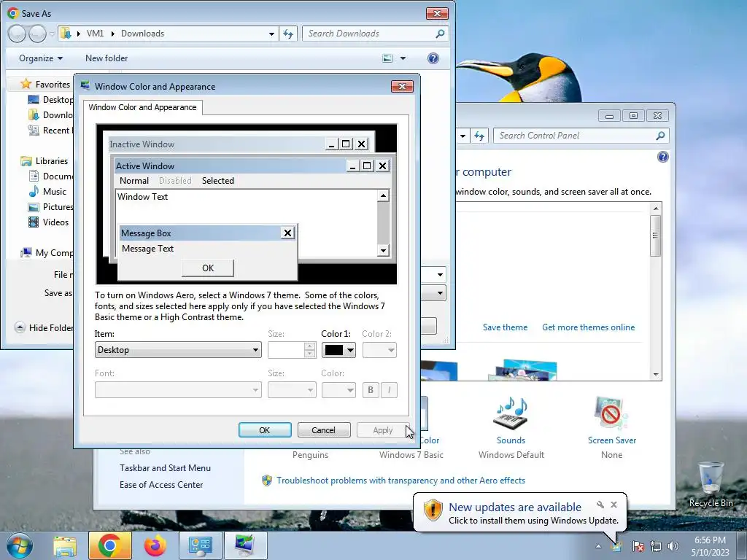The height and width of the screenshot is (560, 747).
Task: Click Downloads in Save As breadcrumb
Action: 142,34
